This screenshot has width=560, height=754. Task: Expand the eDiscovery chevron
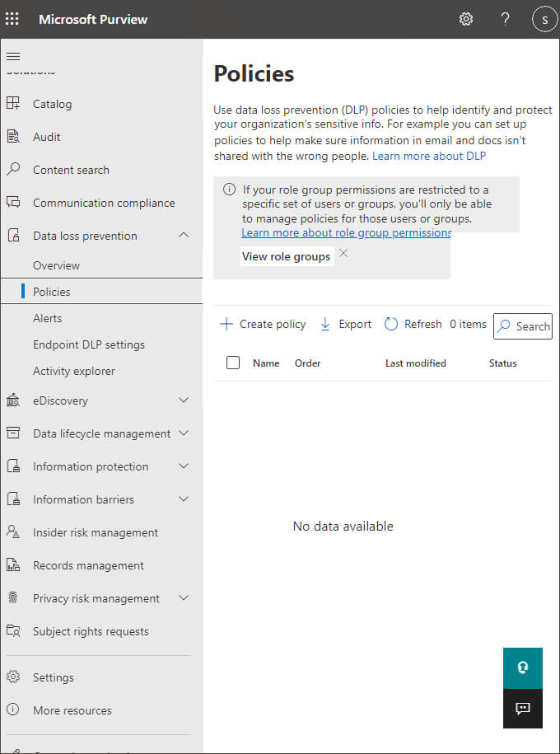(x=184, y=400)
